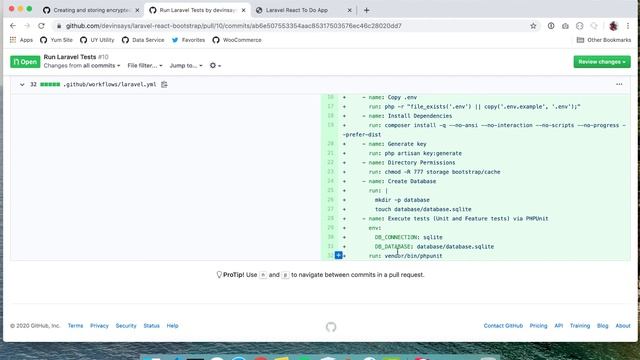Open the laravel.yml file options menu

point(619,84)
